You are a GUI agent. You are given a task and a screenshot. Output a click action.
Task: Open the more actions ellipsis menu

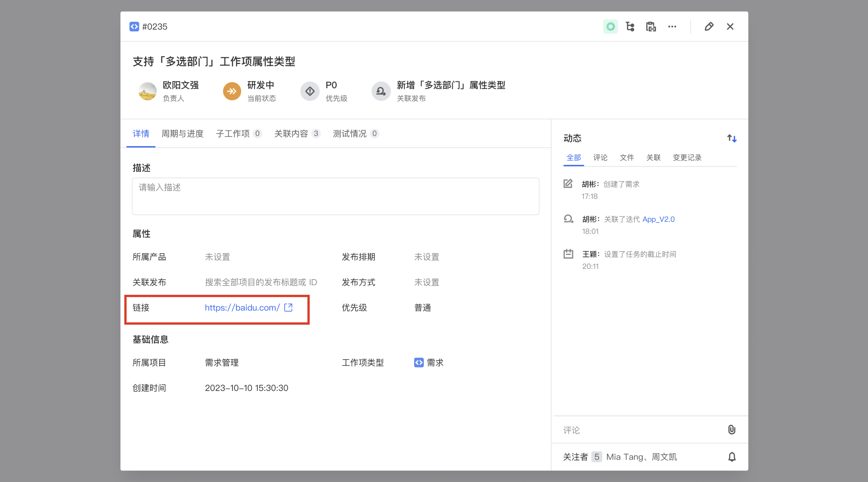(x=672, y=26)
